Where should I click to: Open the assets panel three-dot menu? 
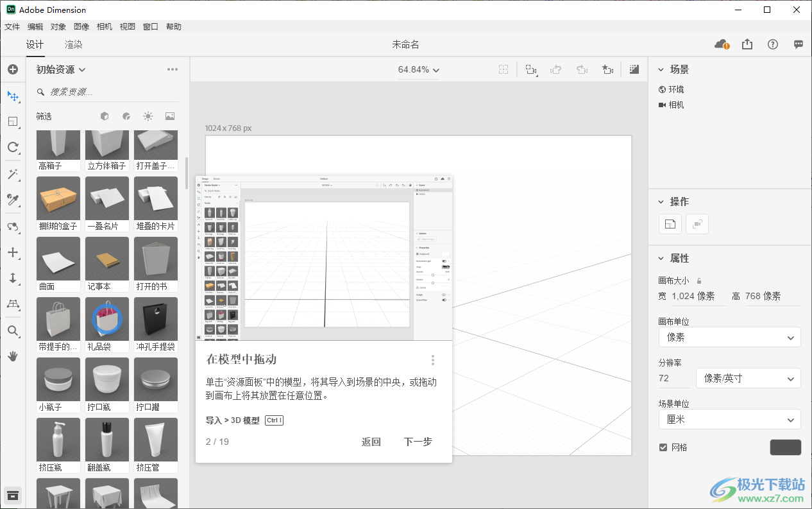pyautogui.click(x=173, y=69)
